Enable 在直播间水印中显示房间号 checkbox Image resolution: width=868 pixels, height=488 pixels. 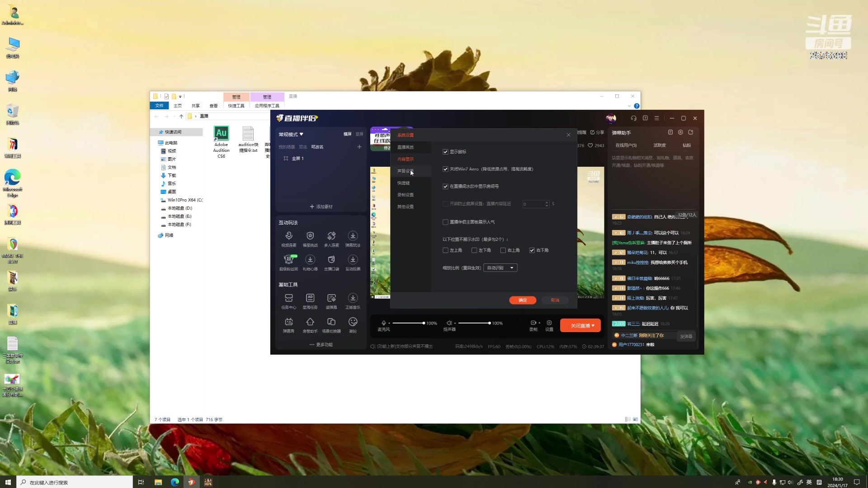click(x=446, y=186)
